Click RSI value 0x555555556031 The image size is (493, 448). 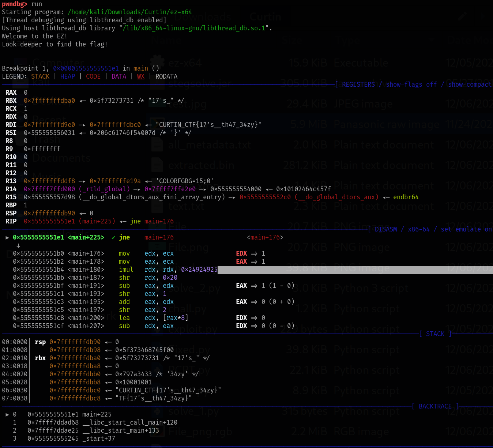coord(49,133)
